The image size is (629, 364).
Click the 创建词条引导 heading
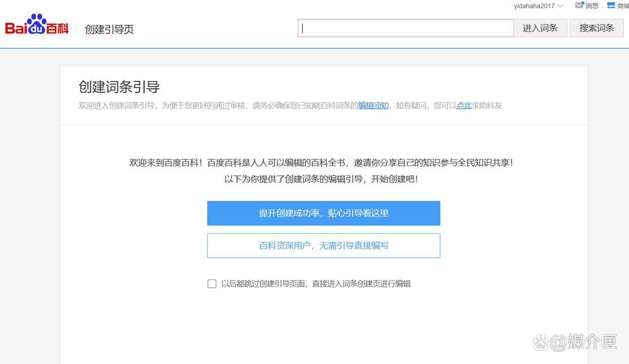(x=118, y=87)
